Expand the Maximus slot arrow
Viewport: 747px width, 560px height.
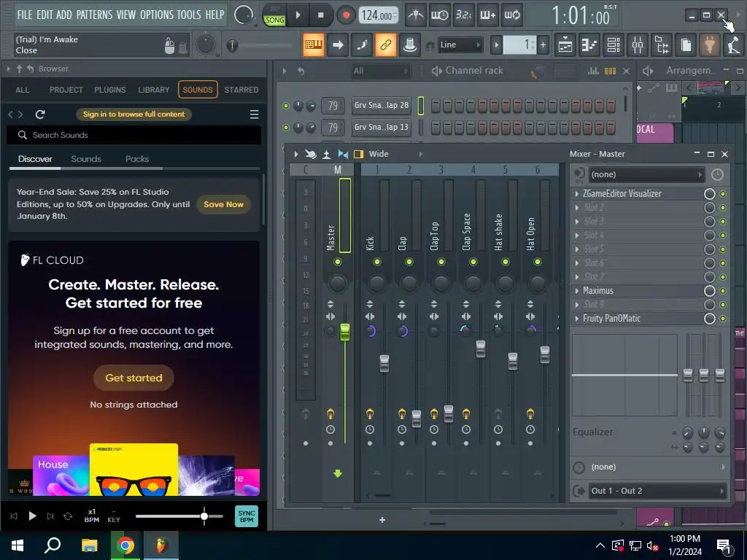(x=577, y=290)
